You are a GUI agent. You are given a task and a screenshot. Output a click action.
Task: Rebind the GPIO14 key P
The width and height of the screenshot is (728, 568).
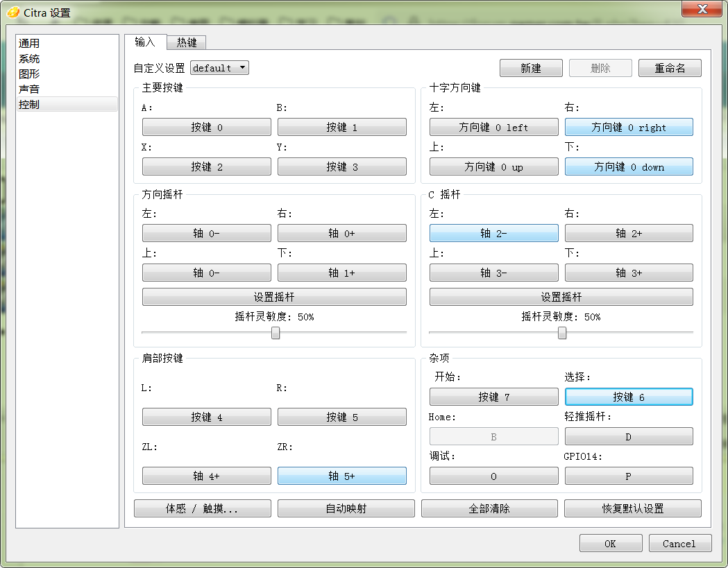coord(629,476)
